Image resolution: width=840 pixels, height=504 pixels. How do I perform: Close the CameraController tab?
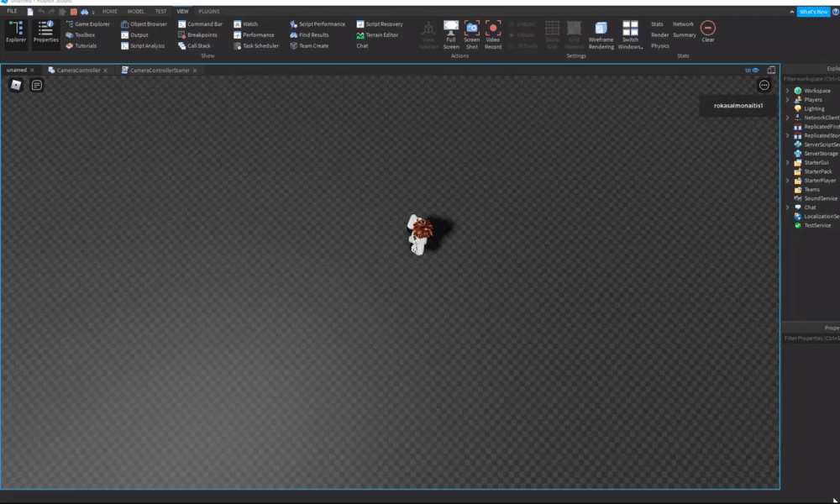tap(106, 71)
